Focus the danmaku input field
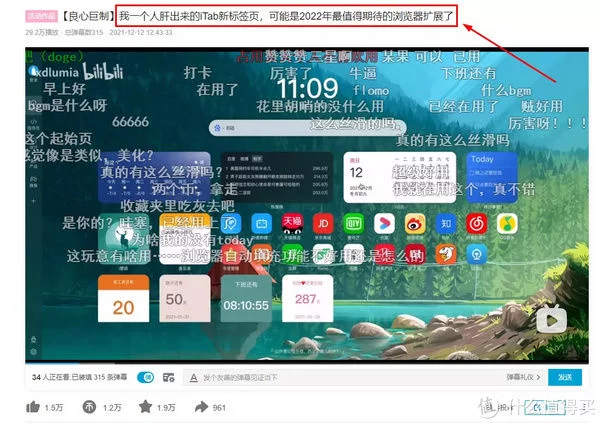The image size is (600, 424). click(x=344, y=377)
